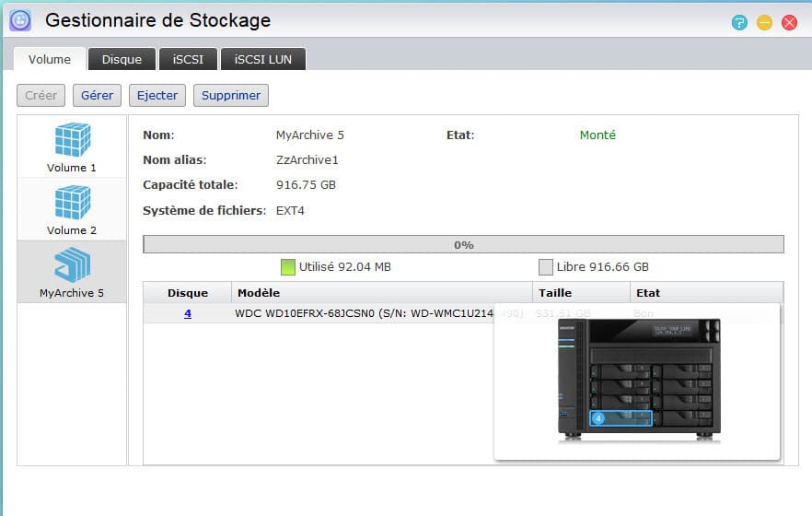Switch to the Volume tab
This screenshot has width=812, height=516.
[x=50, y=59]
